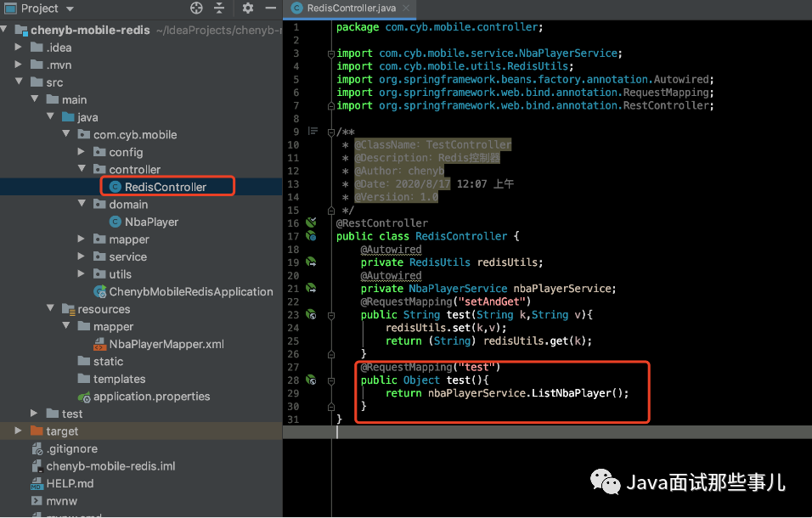Fold the Javadoc comment at line 9
Image resolution: width=812 pixels, height=518 pixels.
(331, 132)
